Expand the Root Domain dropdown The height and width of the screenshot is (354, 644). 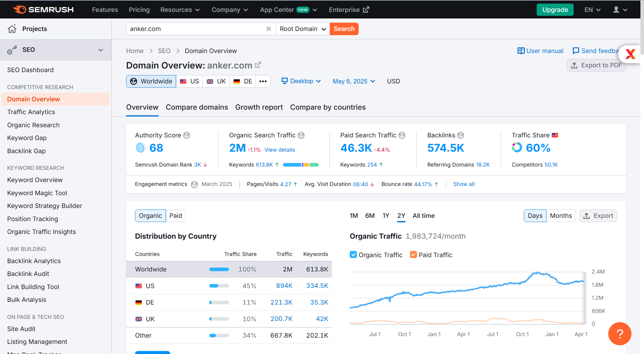click(x=303, y=29)
